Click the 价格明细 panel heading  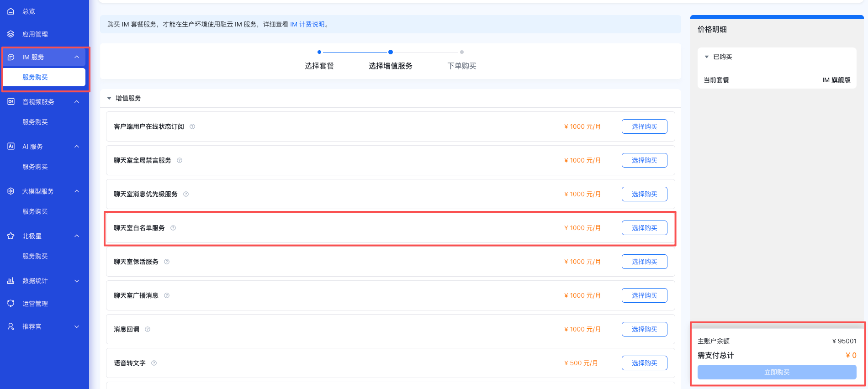[x=712, y=29]
